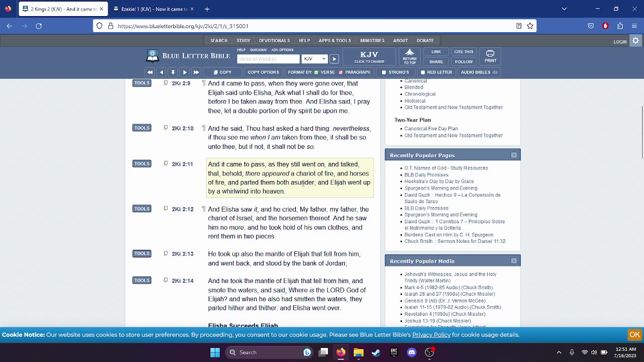
Task: Open Tools for verse 2Ki 2:11
Action: tap(142, 163)
